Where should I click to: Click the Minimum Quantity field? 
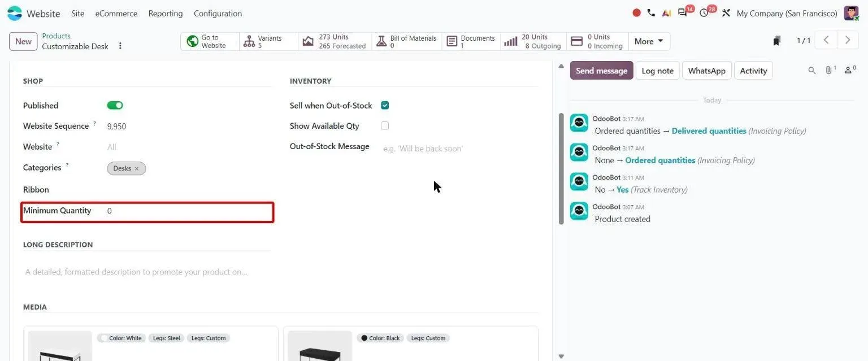coord(189,211)
